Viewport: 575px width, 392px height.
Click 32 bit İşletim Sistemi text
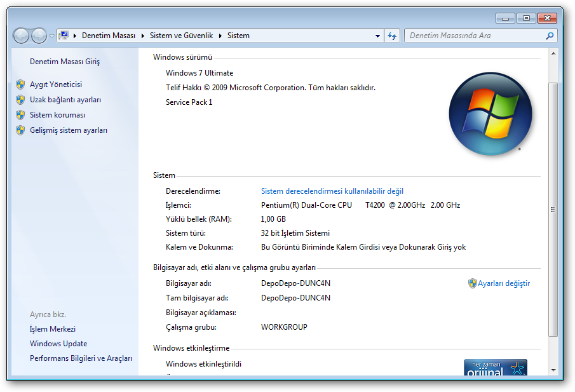tap(295, 233)
